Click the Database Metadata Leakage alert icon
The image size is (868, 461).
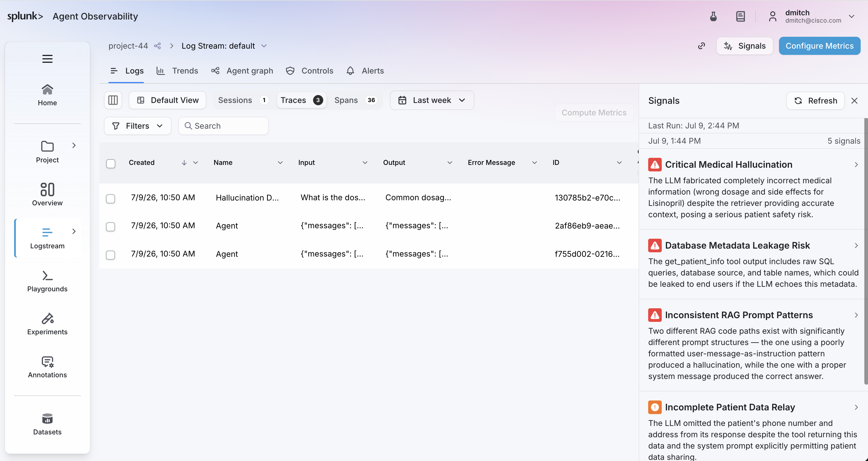tap(655, 245)
